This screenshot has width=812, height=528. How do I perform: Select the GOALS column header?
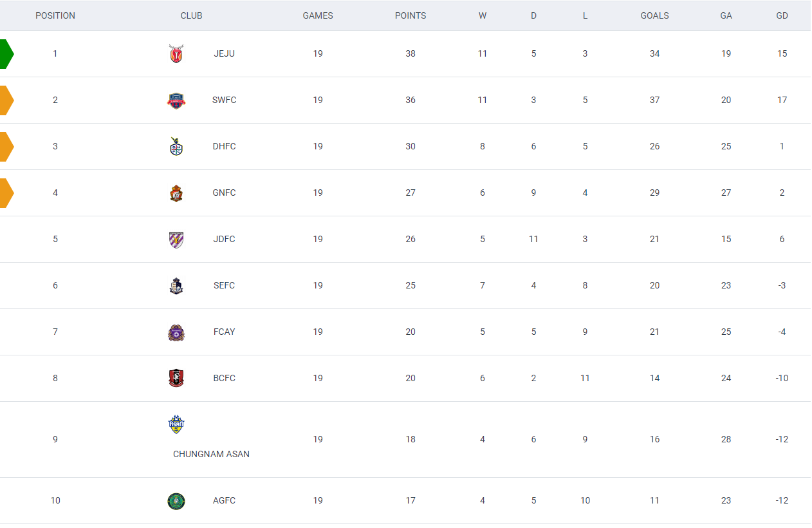(x=655, y=15)
